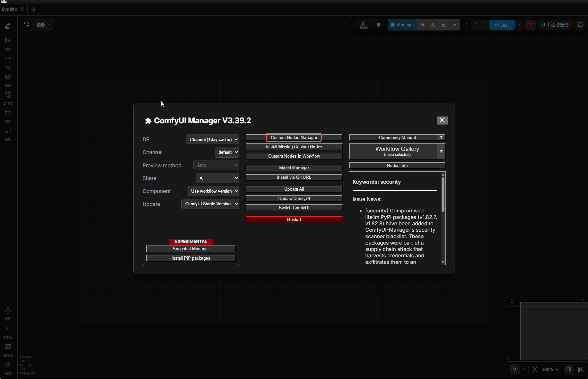Click Install via Git URL
The width and height of the screenshot is (588, 379).
pos(294,177)
